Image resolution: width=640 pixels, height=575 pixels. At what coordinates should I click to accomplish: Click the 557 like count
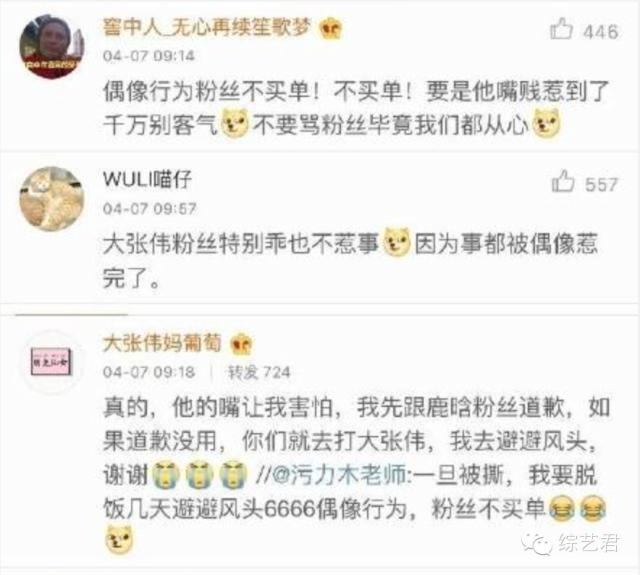tap(601, 184)
